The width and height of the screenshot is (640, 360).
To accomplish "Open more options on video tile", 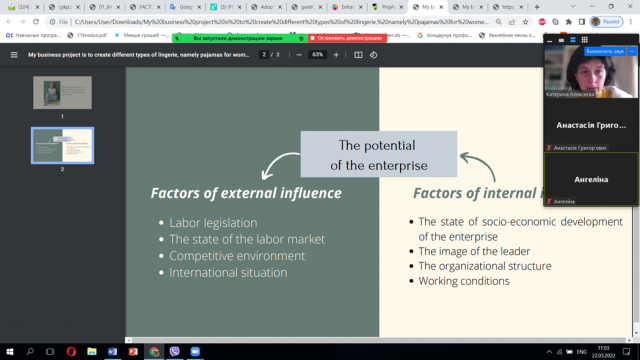I will click(632, 51).
